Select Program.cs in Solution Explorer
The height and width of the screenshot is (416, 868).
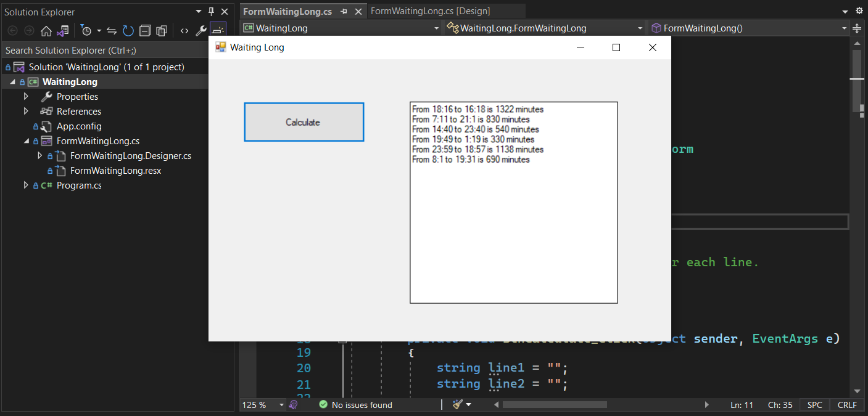coord(79,185)
